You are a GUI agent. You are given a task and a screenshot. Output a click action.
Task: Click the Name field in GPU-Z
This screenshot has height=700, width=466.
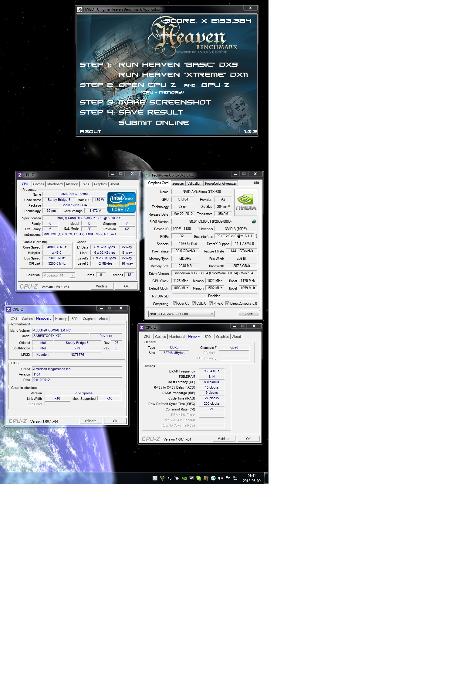coord(202,191)
